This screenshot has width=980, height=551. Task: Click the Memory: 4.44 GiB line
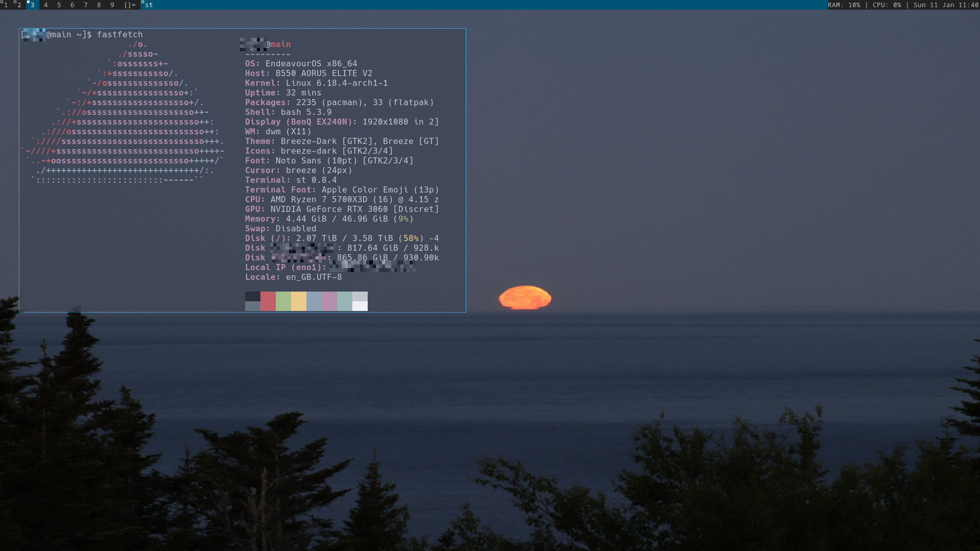[x=329, y=219]
